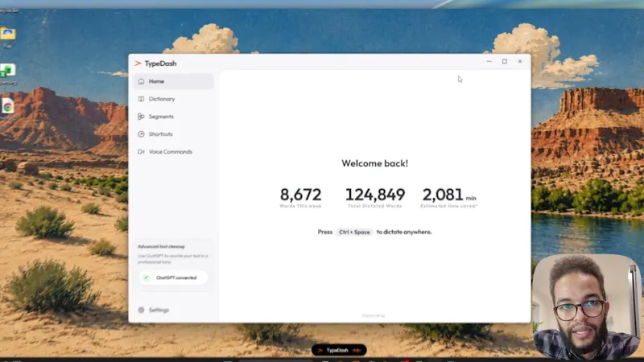This screenshot has height=362, width=644.
Task: Click the 8,672 words this week figure
Action: click(x=300, y=195)
